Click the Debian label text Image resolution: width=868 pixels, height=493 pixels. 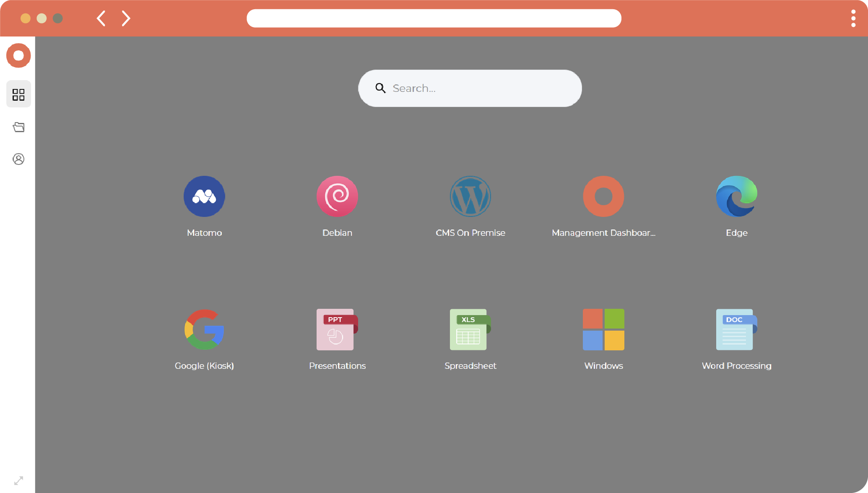(x=337, y=233)
